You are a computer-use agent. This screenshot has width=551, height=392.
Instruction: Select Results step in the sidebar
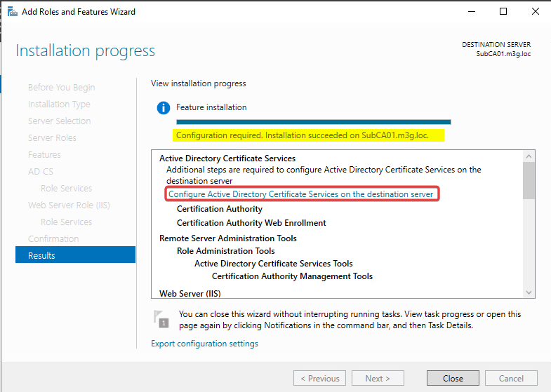[x=75, y=255]
